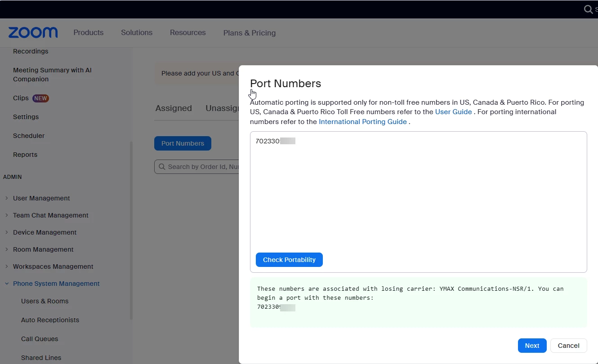The image size is (598, 364).
Task: Click the NEW badge beside Clips
Action: 40,98
